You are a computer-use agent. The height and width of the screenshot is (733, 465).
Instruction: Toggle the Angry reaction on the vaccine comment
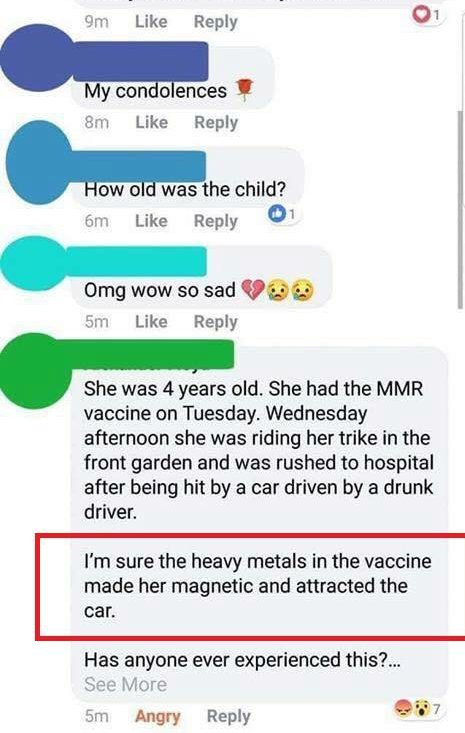158,716
